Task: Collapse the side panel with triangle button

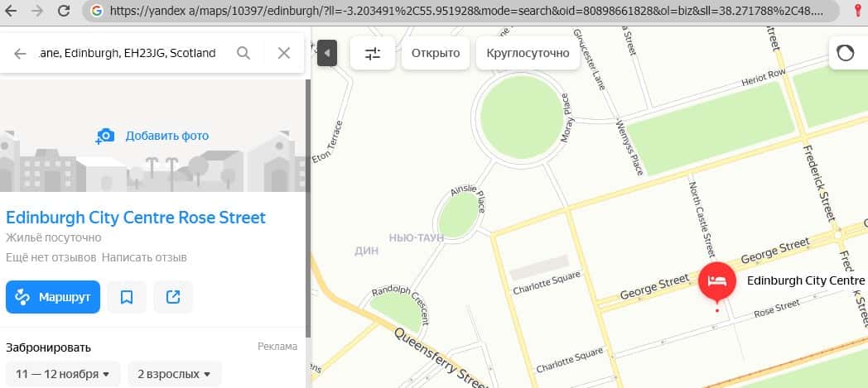Action: tap(327, 53)
